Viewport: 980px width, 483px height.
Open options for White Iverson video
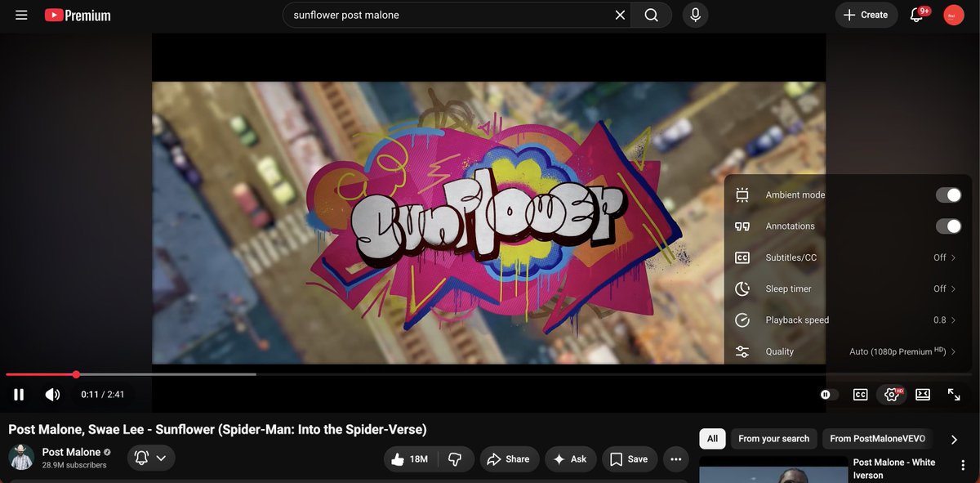(963, 465)
